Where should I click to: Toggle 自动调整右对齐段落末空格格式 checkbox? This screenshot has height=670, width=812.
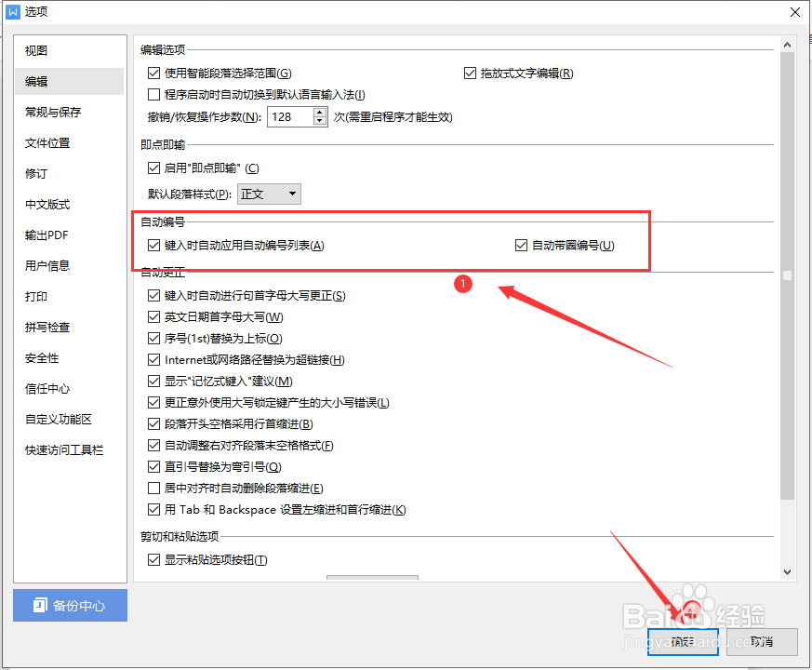[x=153, y=445]
